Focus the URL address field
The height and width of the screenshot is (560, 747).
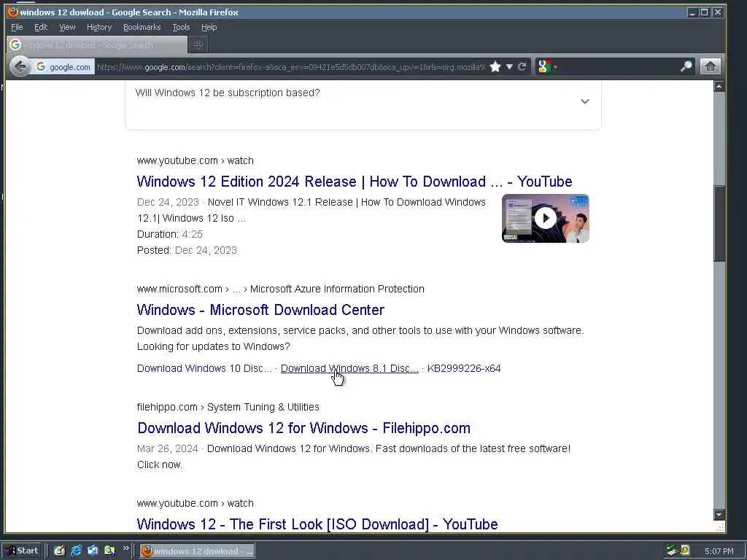tap(291, 66)
